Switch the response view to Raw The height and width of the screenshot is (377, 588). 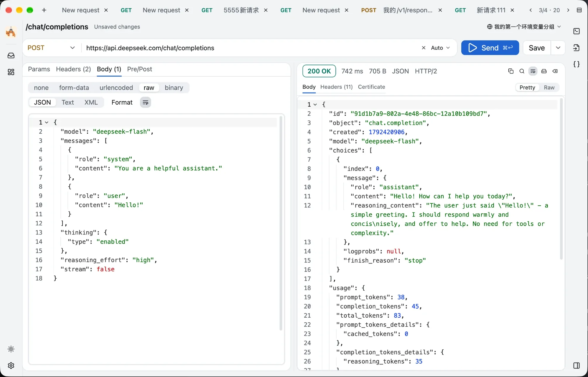click(x=549, y=88)
